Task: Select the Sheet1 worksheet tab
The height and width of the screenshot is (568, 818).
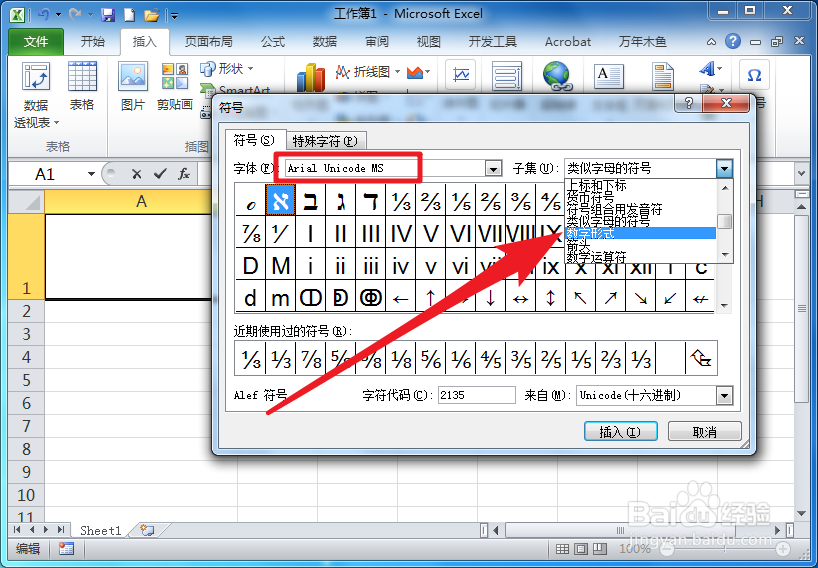Action: 101,530
